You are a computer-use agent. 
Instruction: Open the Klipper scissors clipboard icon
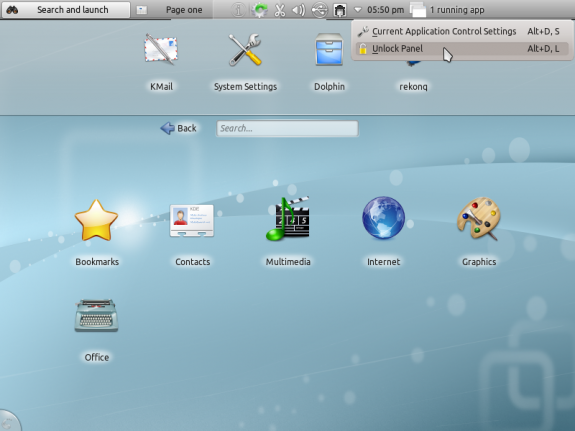(x=280, y=10)
